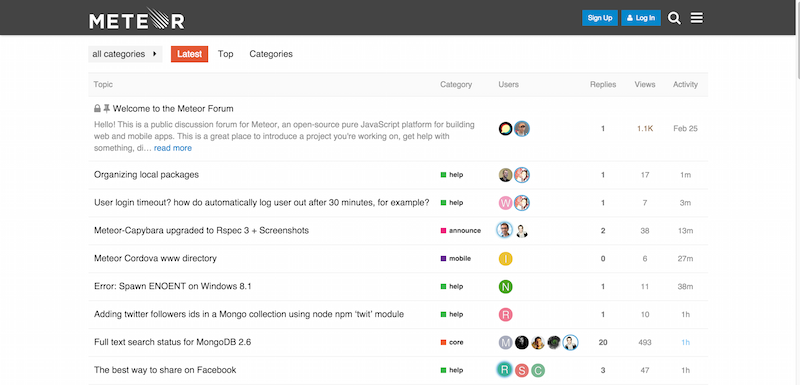Open first avatar on Organizing local packages row
This screenshot has width=800, height=385.
point(505,175)
